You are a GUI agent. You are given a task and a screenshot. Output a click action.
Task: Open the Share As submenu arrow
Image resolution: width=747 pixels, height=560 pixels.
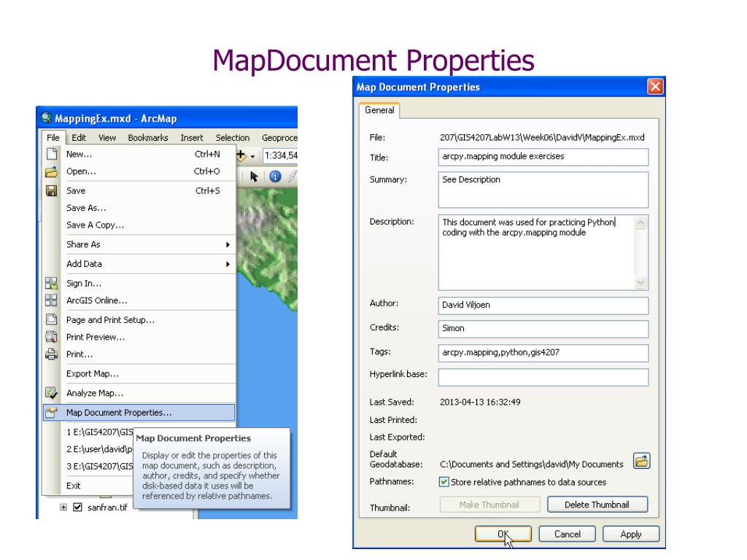tap(228, 245)
